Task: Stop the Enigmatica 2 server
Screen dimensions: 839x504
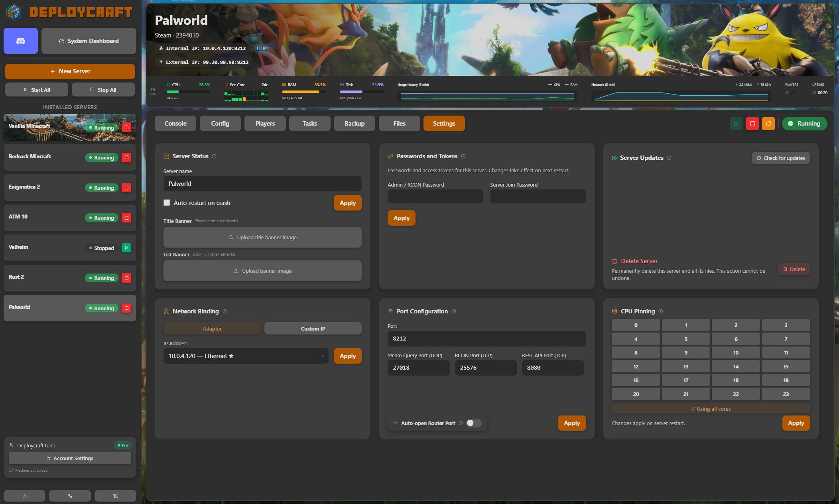Action: 126,188
